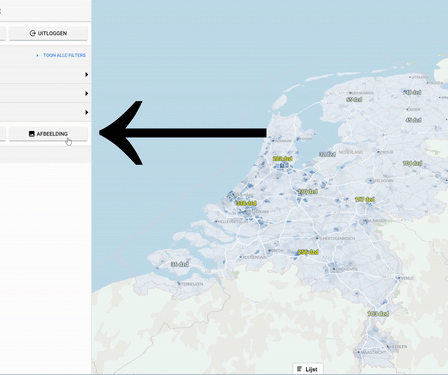Open the Lijst view at map bottom
The image size is (448, 375).
pyautogui.click(x=307, y=369)
